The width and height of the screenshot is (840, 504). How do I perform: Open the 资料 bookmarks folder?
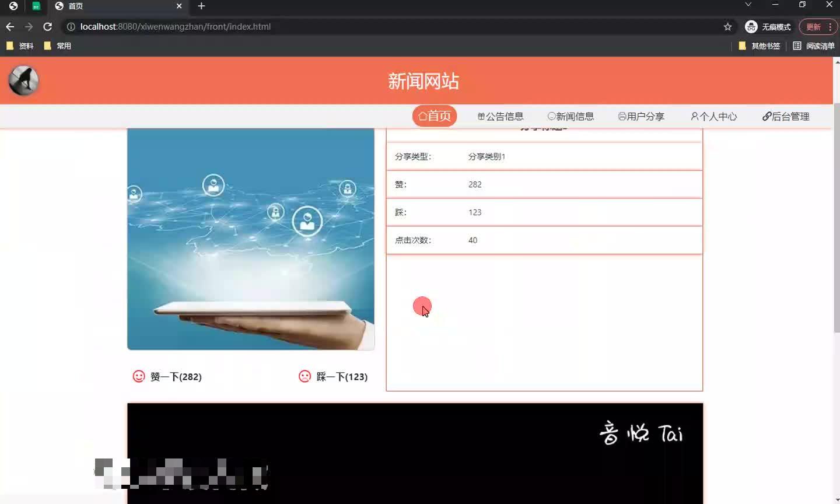coord(20,46)
